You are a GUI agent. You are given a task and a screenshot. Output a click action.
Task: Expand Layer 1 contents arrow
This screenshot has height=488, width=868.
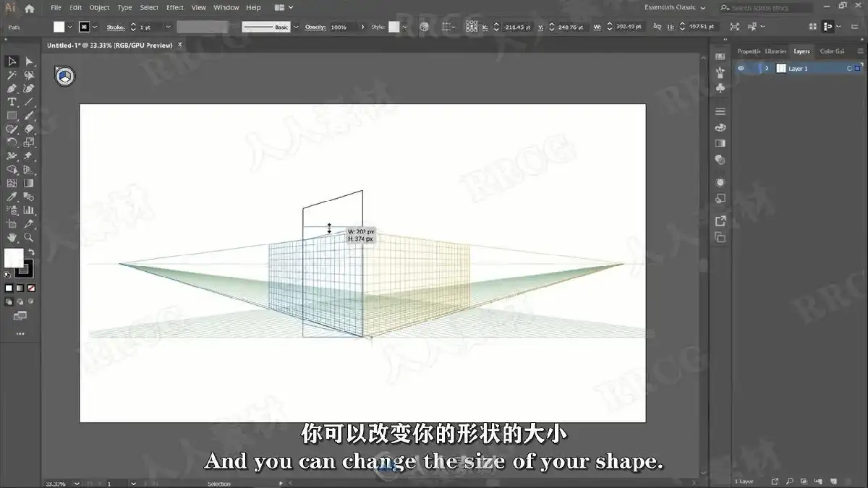coord(767,69)
